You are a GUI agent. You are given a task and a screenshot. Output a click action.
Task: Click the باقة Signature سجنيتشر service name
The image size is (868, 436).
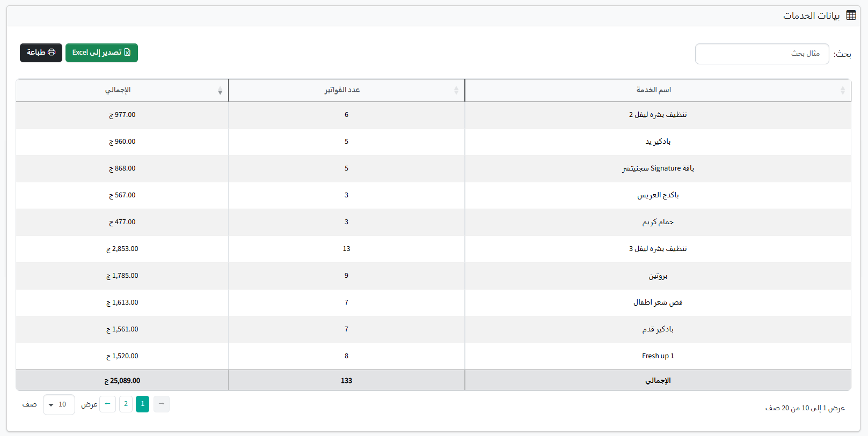tap(658, 168)
